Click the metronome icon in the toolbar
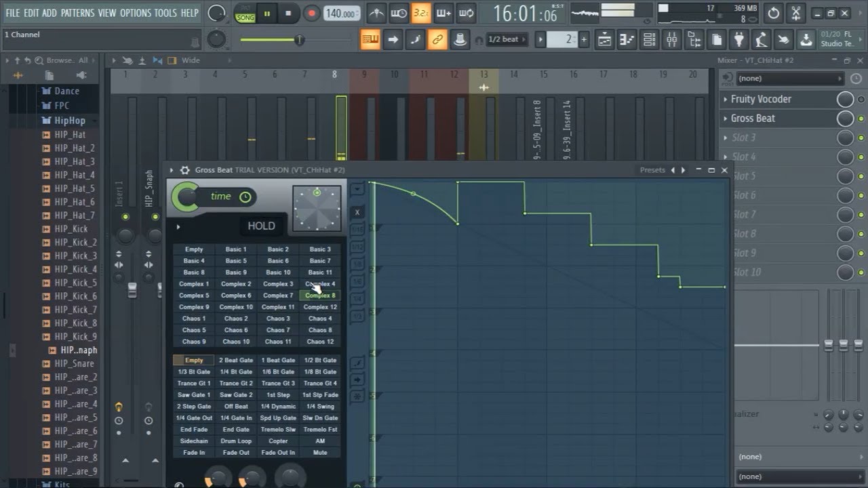The width and height of the screenshot is (868, 488). coord(376,13)
